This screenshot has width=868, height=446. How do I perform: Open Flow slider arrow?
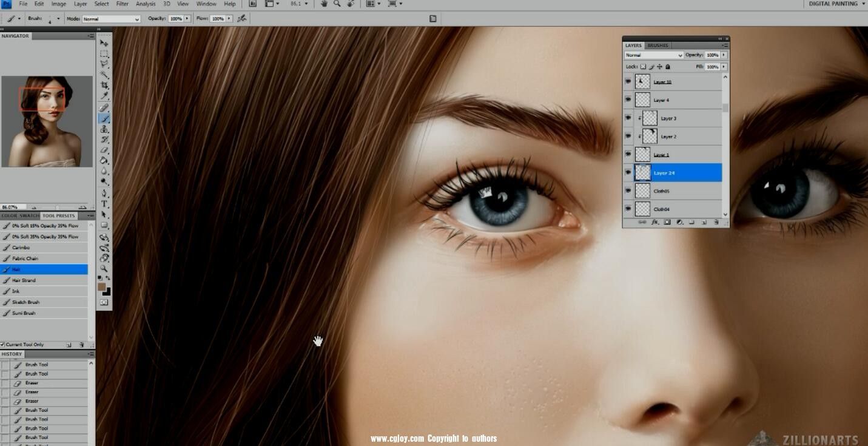[229, 19]
